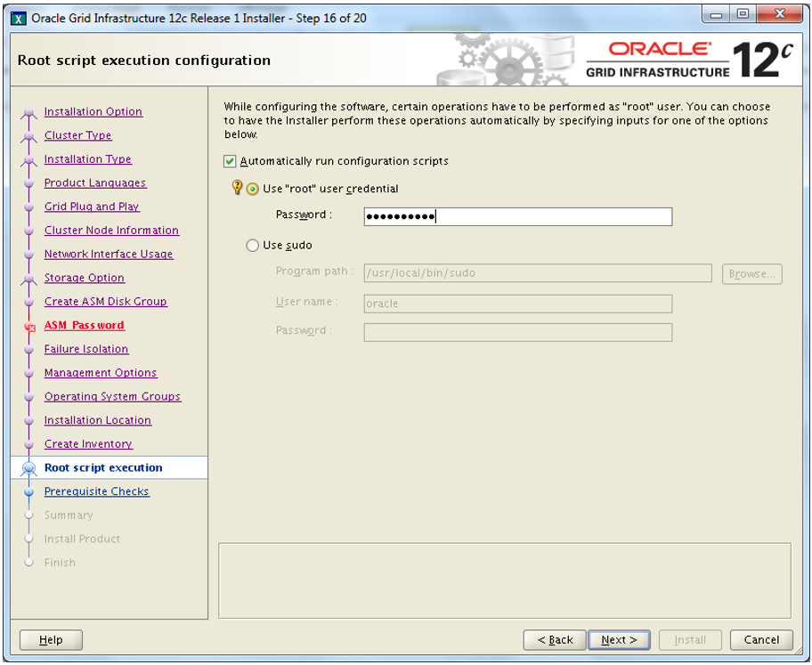This screenshot has width=812, height=665.
Task: Click the empty message area at bottom
Action: point(505,580)
